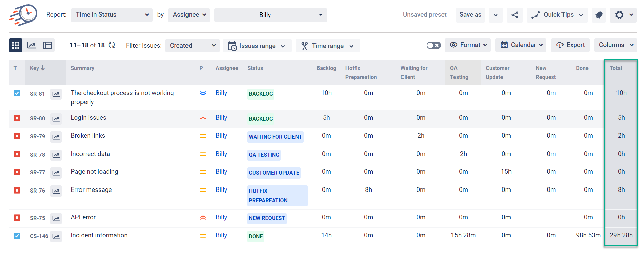Switch to the pivot table layout icon
644x253 pixels.
(x=47, y=45)
